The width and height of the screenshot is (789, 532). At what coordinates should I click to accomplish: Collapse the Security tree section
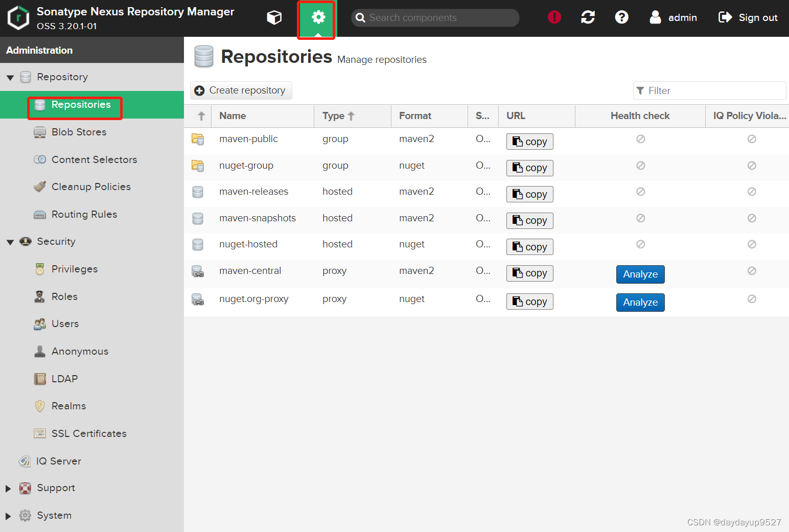pos(10,242)
